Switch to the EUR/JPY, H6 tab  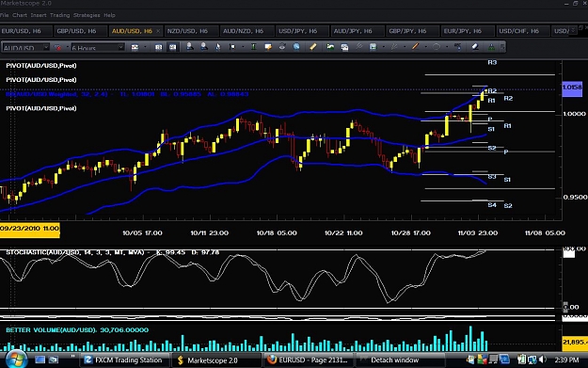coord(468,31)
